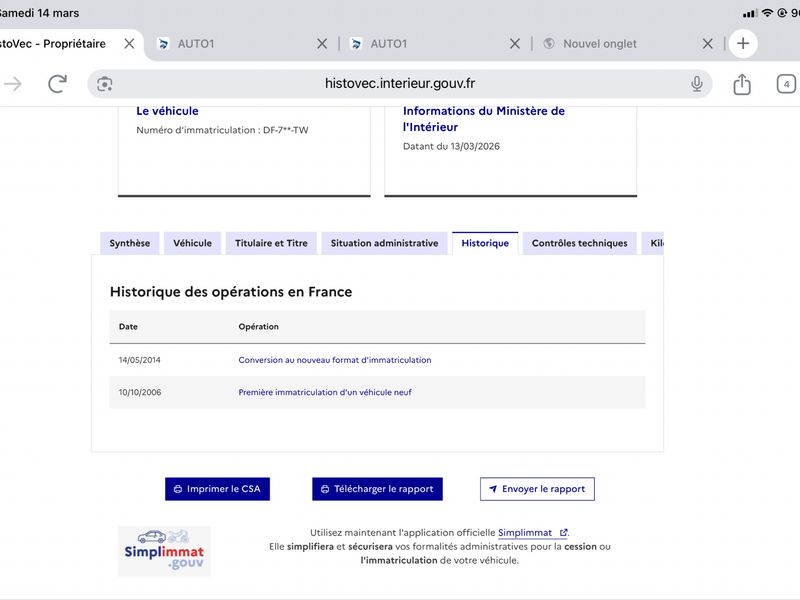
Task: Show the Contrôles techniques tab
Action: 579,243
